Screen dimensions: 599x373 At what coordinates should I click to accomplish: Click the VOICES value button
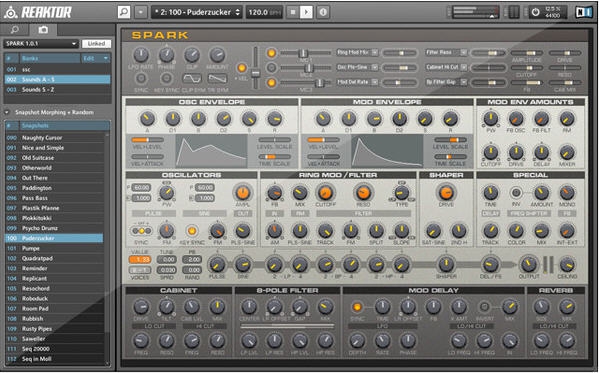point(140,270)
